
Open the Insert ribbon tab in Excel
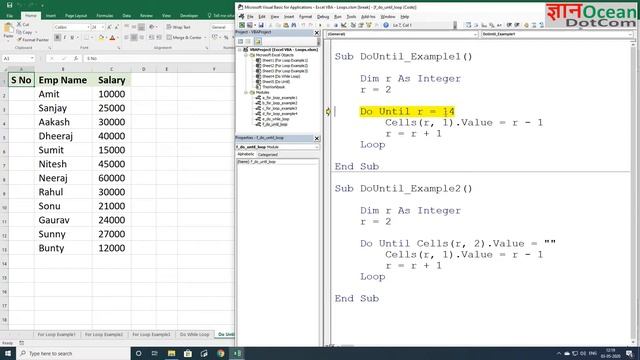(51, 16)
